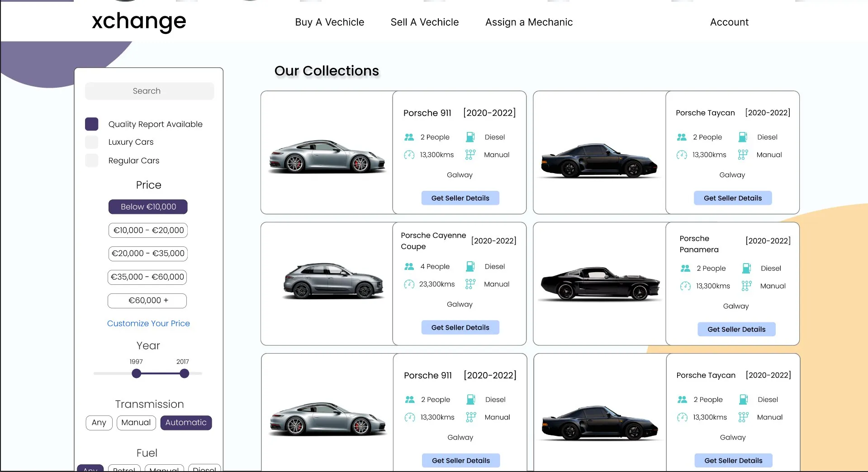Open the Porsche Cayenne Coupe car image
The width and height of the screenshot is (868, 472).
[x=333, y=281]
